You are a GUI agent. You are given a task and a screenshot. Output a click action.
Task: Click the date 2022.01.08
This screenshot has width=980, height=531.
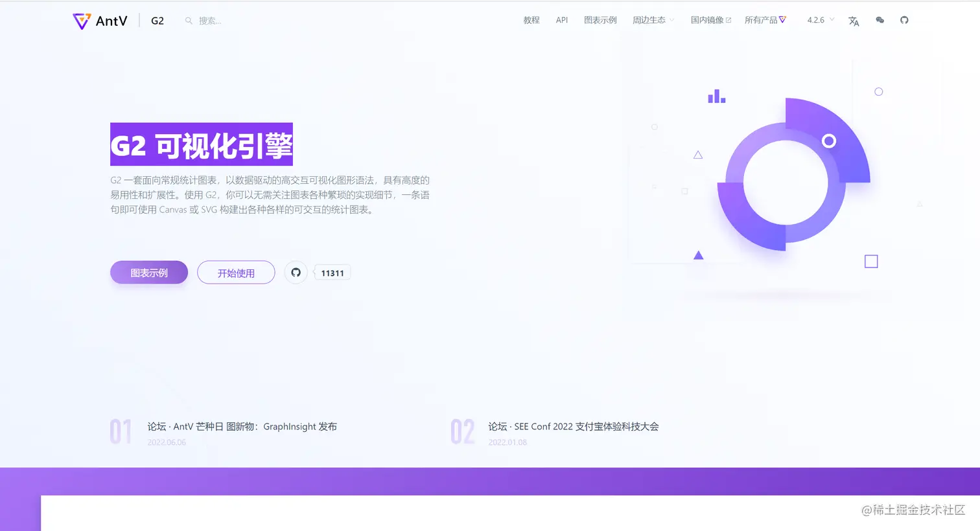tap(507, 442)
